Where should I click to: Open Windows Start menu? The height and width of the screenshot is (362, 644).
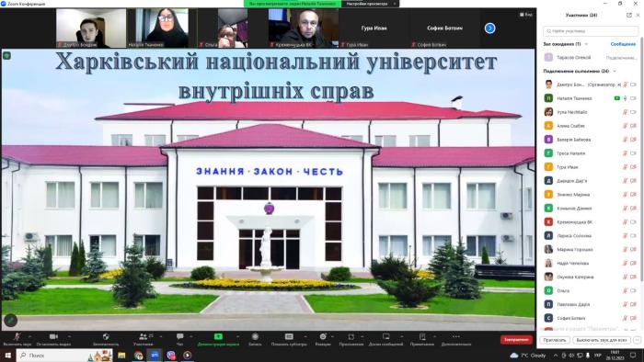point(7,355)
